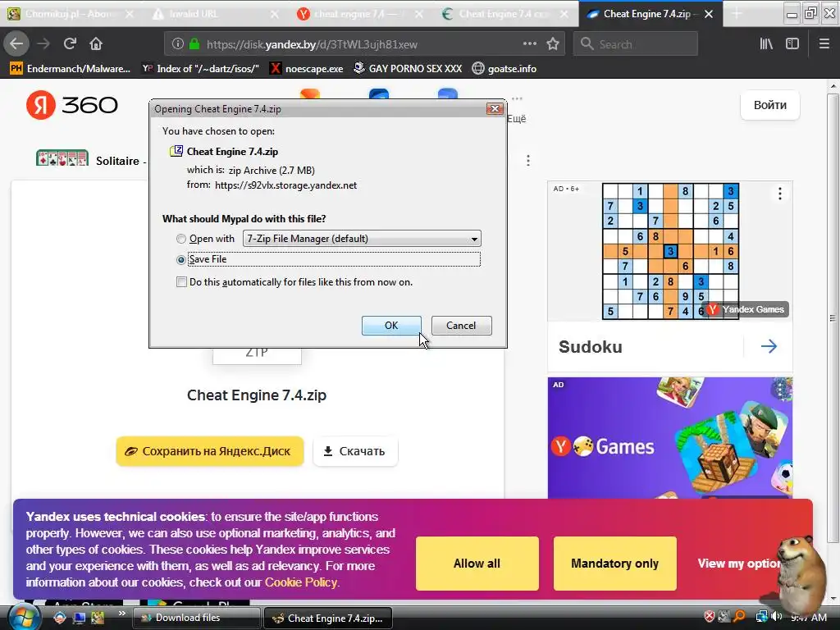This screenshot has width=840, height=630.
Task: Open View my options for cookies
Action: 739,564
